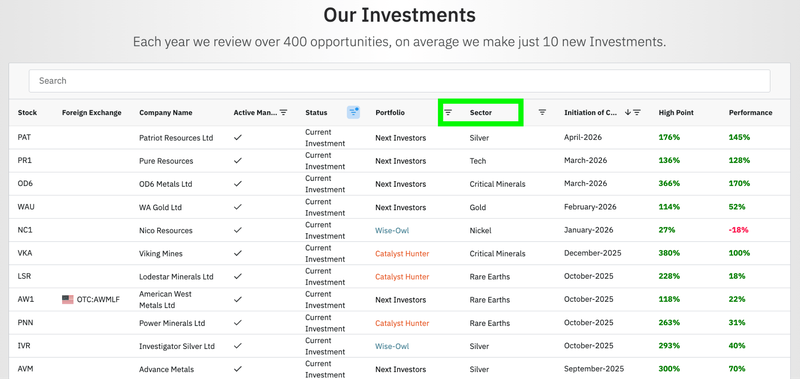
Task: Open the Wise-Owl link in the IVR row
Action: [392, 346]
